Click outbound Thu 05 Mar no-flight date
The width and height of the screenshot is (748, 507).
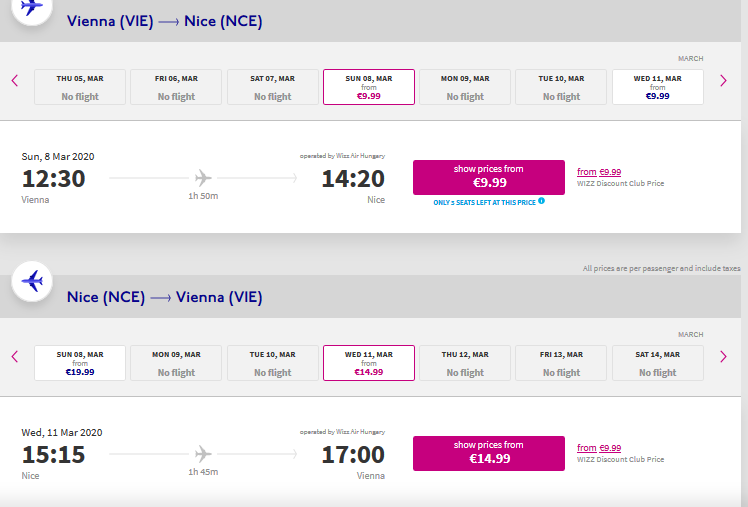click(x=80, y=87)
